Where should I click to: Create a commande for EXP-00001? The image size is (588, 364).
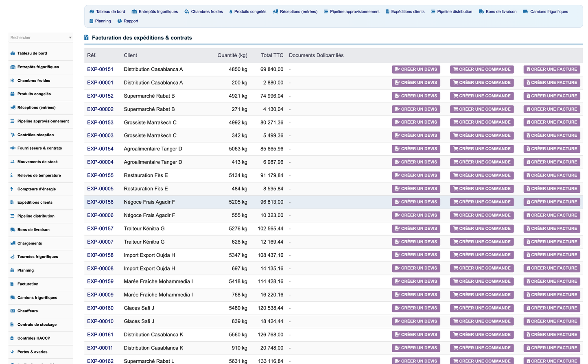click(x=482, y=83)
